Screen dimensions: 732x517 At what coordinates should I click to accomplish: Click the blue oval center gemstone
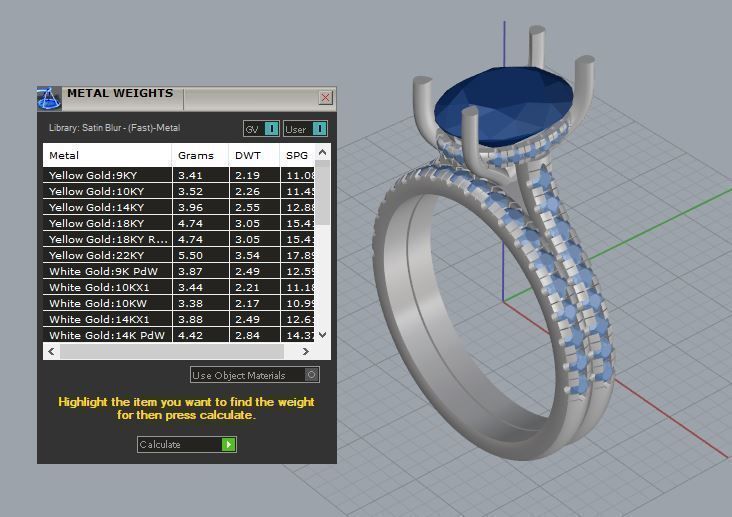pos(503,105)
